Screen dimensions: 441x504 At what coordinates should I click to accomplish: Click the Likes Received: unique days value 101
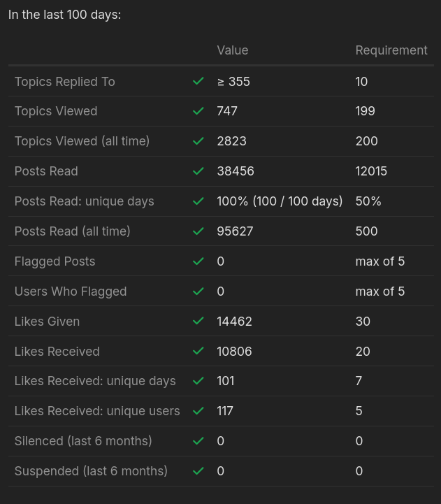point(225,381)
